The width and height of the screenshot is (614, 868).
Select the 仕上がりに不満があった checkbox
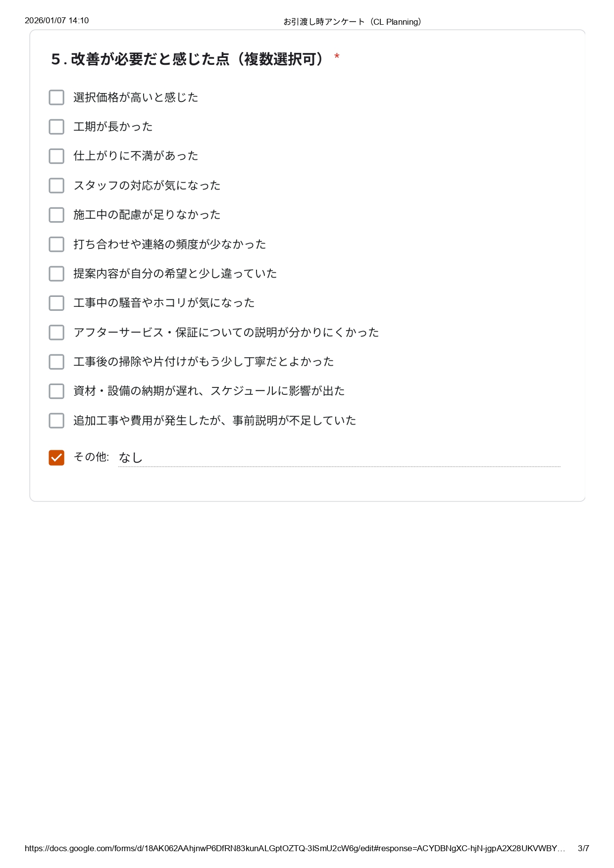click(56, 156)
